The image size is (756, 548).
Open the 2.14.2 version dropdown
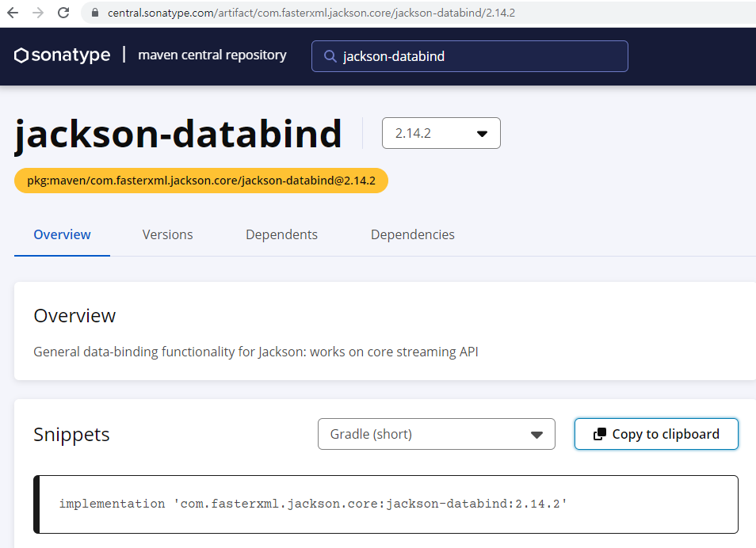click(441, 133)
